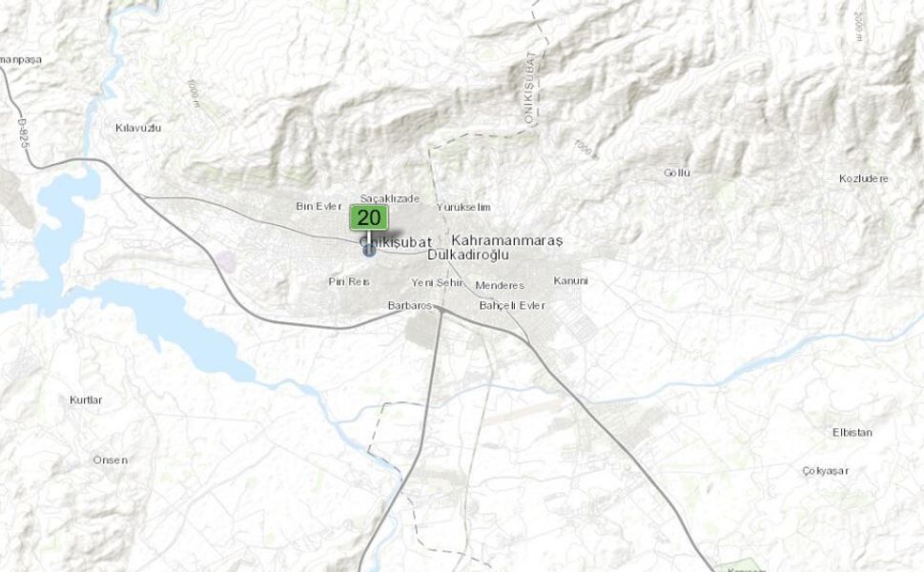The image size is (924, 572).
Task: Select the Yeni Şehir neighborhood label
Action: pos(437,283)
